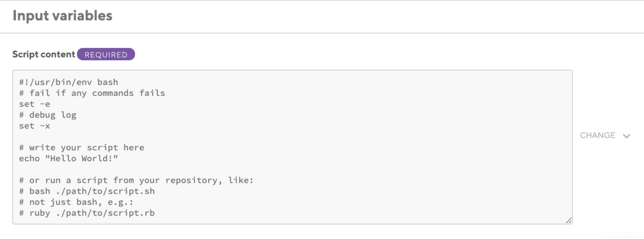Place cursor in the shebang bash line
The width and height of the screenshot is (644, 239).
pos(68,82)
